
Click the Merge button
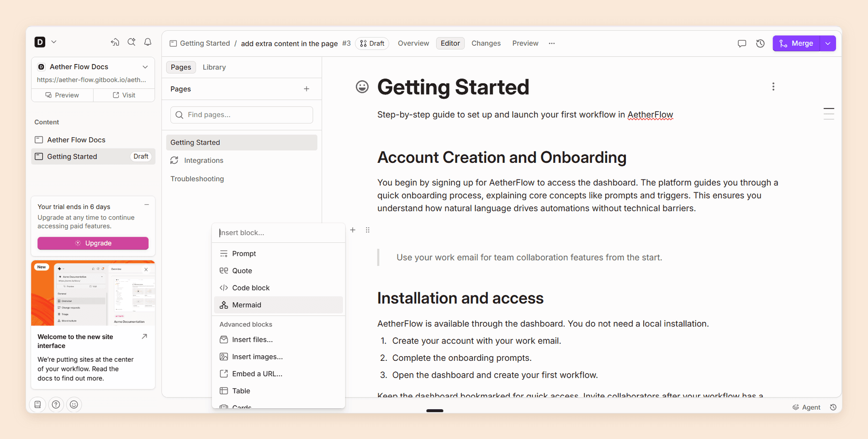796,43
